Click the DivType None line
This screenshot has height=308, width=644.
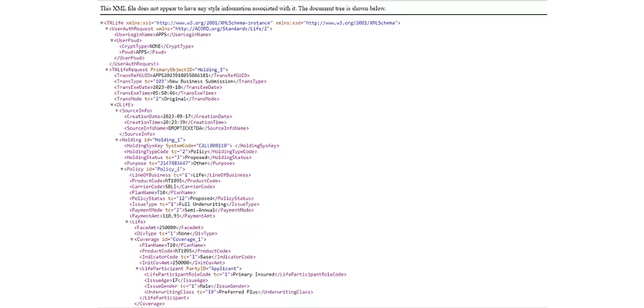point(176,233)
